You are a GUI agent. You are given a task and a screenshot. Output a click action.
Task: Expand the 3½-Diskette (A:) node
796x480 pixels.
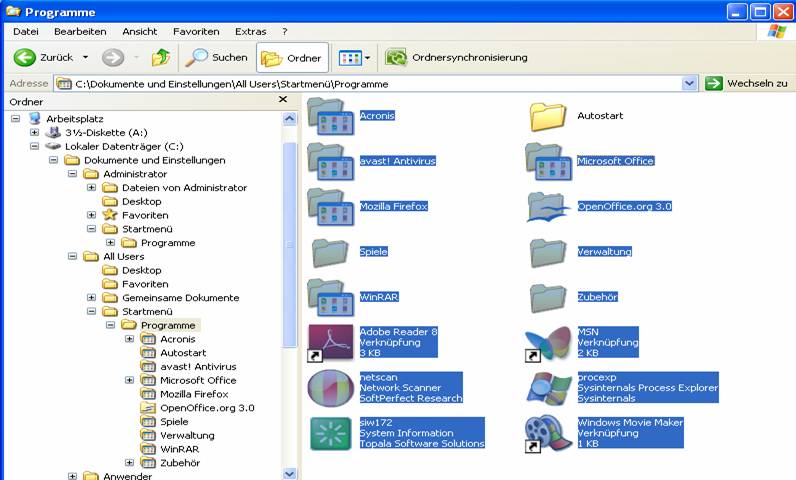pos(35,132)
